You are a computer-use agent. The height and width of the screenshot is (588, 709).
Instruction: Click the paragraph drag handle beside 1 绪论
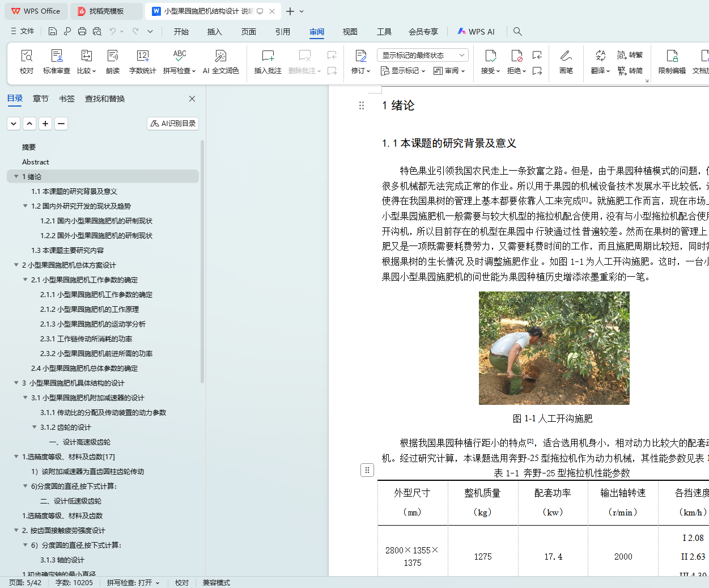point(362,105)
